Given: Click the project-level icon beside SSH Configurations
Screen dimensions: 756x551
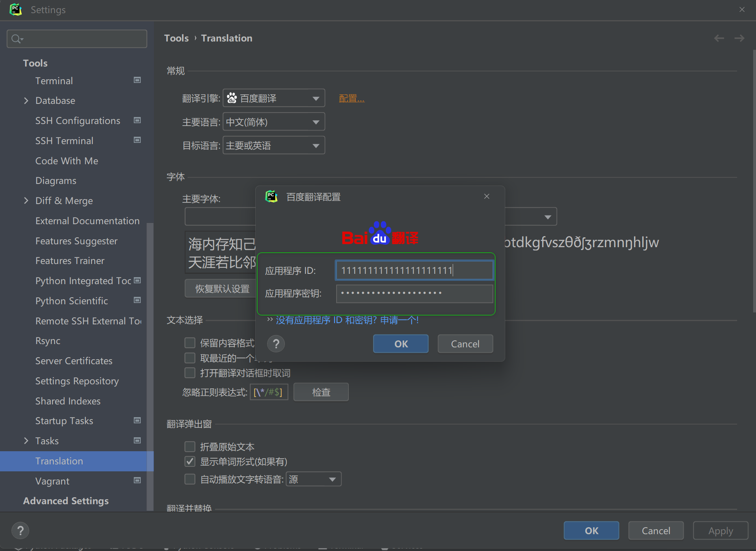Looking at the screenshot, I should click(137, 120).
